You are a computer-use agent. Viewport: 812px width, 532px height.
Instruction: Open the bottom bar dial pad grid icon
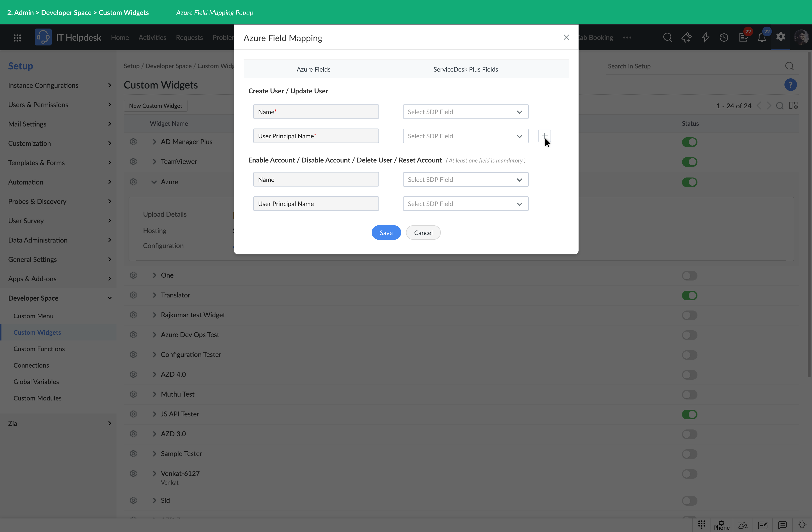tap(702, 524)
